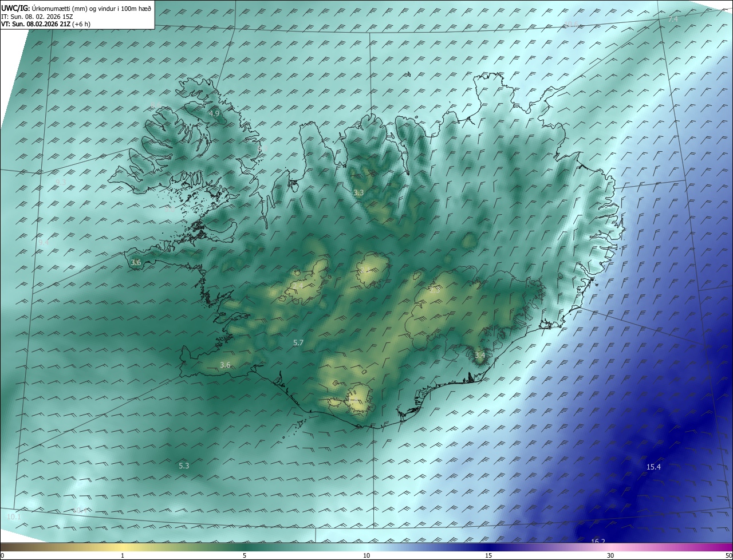Click the "UWC/IG:" bold title label
This screenshot has height=560, width=733.
point(15,8)
